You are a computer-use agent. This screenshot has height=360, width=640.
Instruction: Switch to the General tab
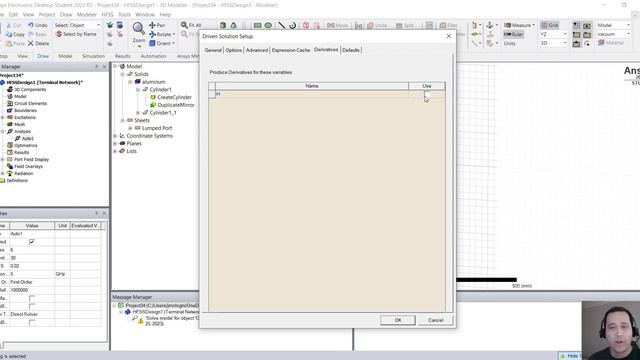[x=213, y=50]
